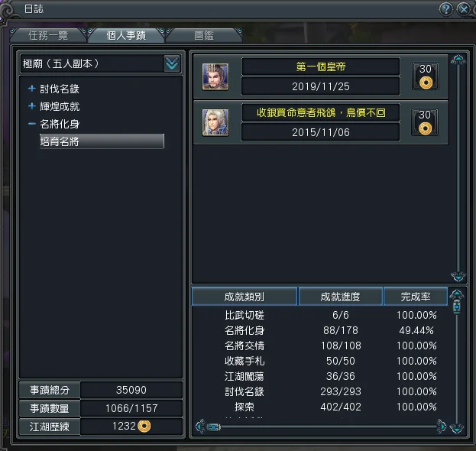This screenshot has height=451, width=476.
Task: Click the gold coin beside 江湖歷練 1232
Action: (144, 426)
